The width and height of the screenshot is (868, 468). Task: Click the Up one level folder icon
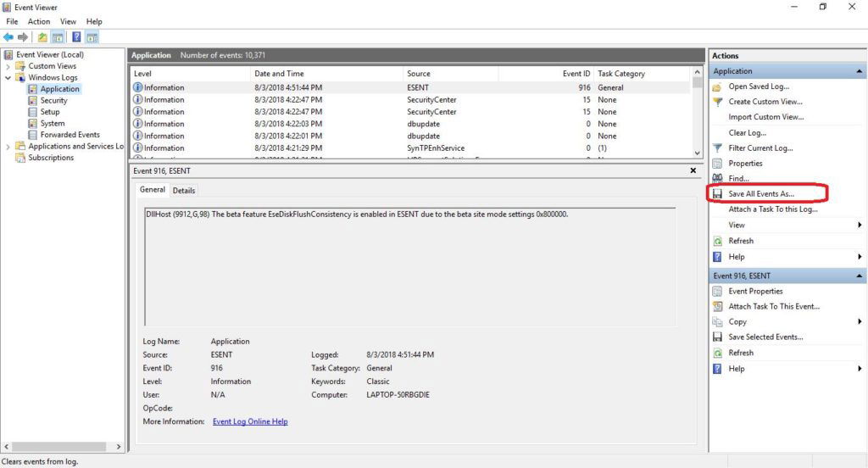(42, 37)
